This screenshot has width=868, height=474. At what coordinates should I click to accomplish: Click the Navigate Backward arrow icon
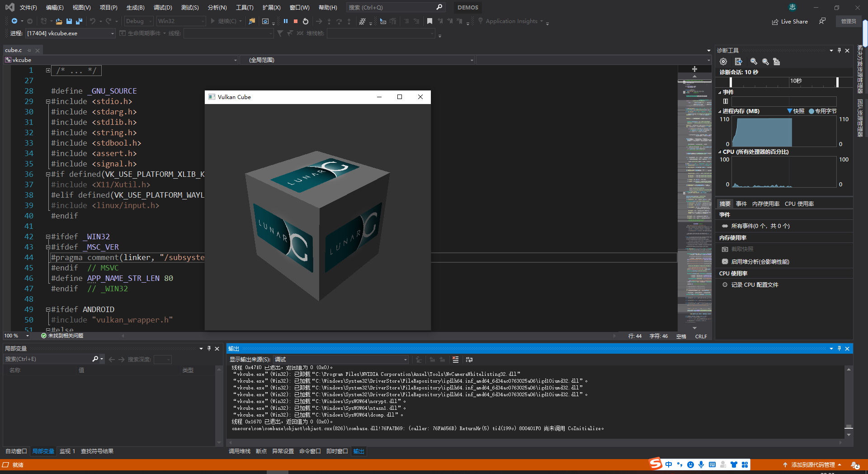click(14, 21)
